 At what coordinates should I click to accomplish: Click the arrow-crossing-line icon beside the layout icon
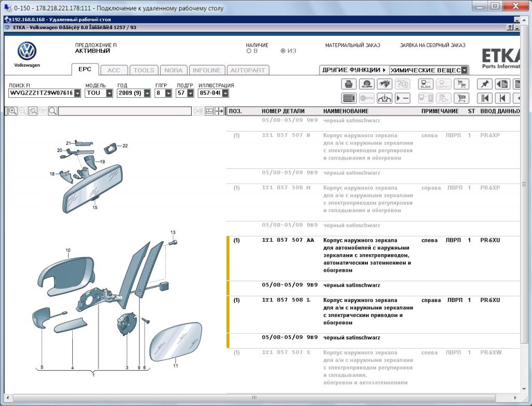click(x=220, y=111)
